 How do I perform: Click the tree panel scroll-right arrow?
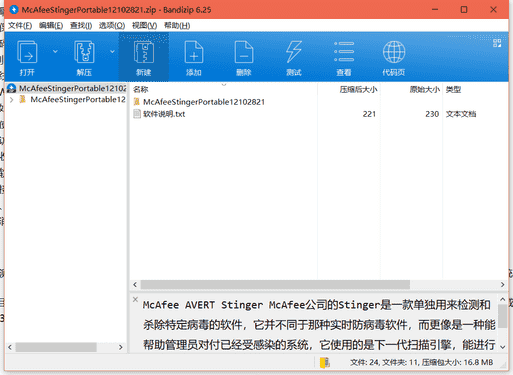click(121, 347)
